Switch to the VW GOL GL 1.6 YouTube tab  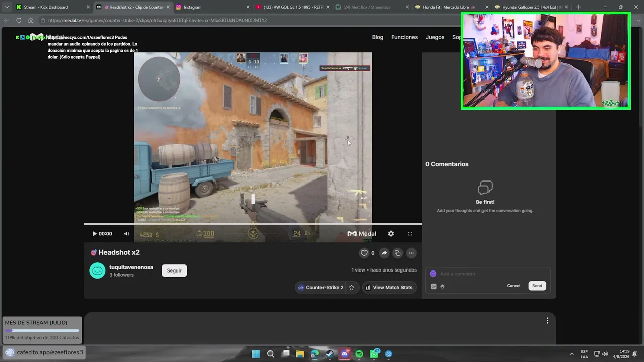coord(292,7)
